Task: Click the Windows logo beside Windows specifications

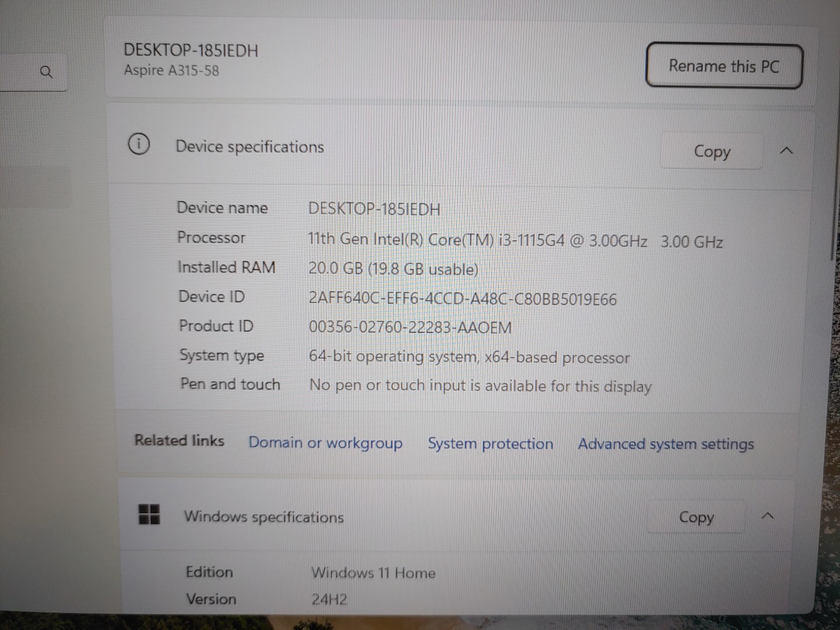Action: 149,514
